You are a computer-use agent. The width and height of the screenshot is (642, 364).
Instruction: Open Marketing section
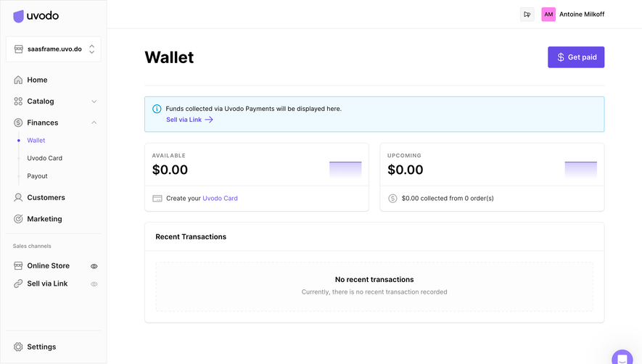[x=45, y=219]
